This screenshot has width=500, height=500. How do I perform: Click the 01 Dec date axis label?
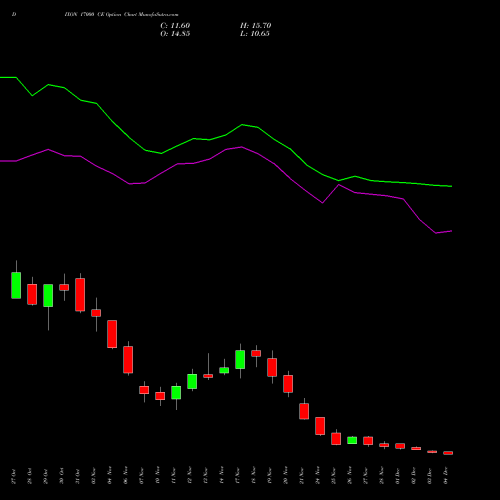point(397,476)
